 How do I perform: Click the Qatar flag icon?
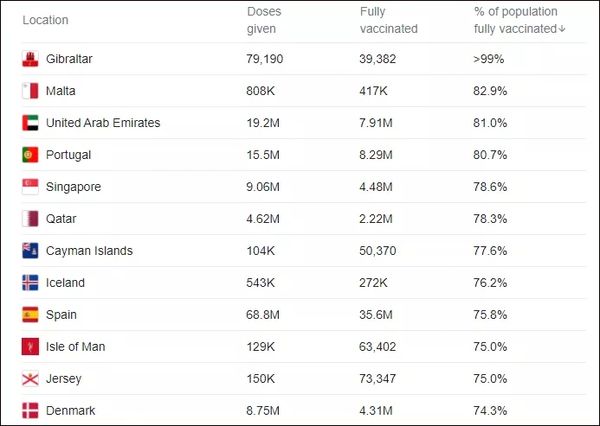tap(30, 219)
